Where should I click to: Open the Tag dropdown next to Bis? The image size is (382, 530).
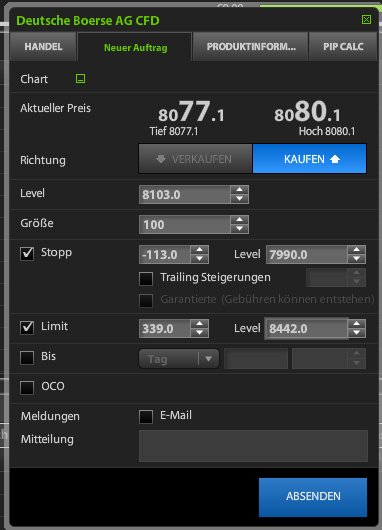179,359
